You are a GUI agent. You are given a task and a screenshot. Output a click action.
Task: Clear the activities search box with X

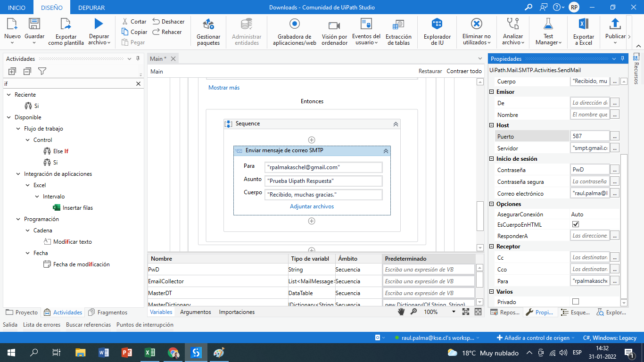point(138,83)
